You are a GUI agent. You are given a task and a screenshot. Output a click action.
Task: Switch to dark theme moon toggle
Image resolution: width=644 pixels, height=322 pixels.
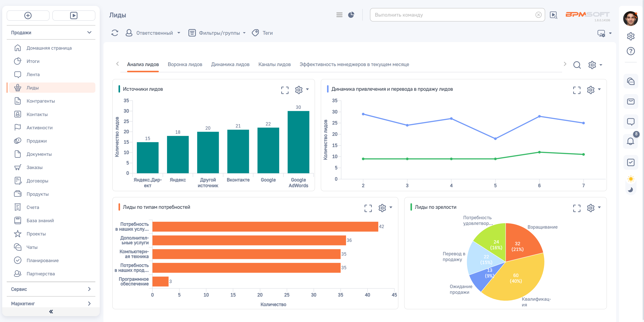(630, 190)
